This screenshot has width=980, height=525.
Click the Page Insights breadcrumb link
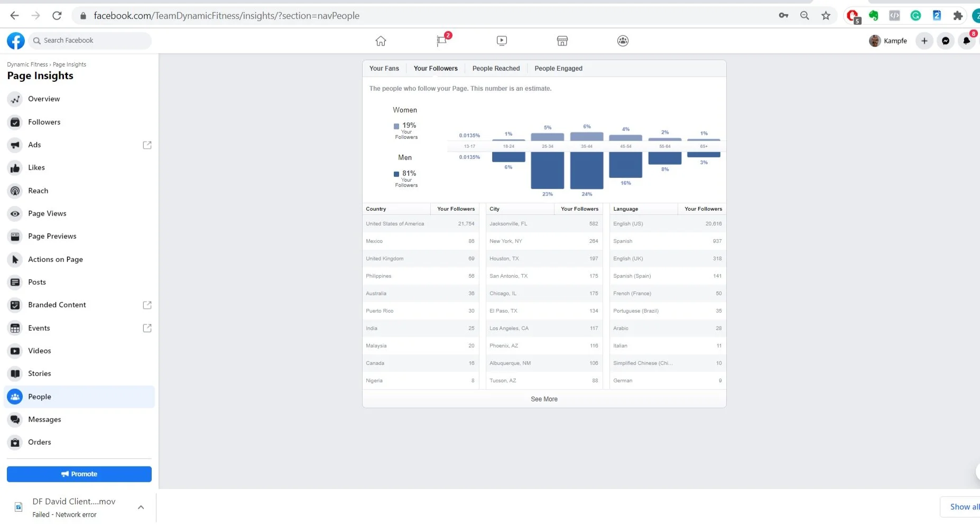[x=69, y=64]
